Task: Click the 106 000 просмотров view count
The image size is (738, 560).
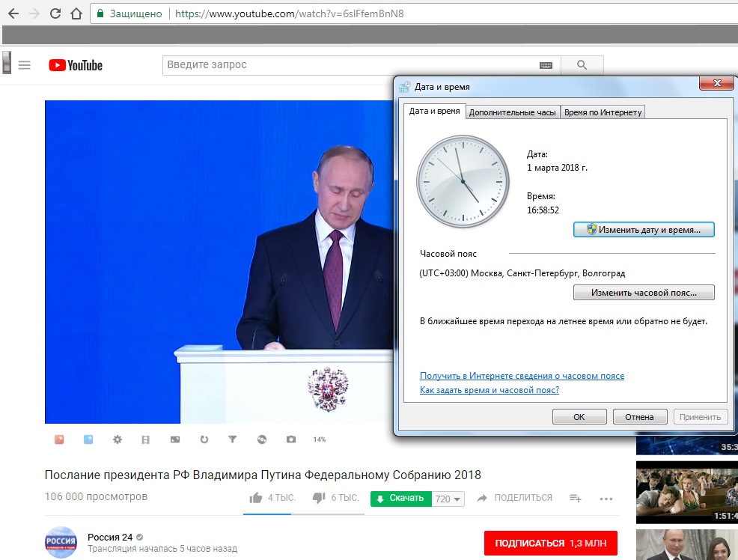Action: tap(96, 496)
